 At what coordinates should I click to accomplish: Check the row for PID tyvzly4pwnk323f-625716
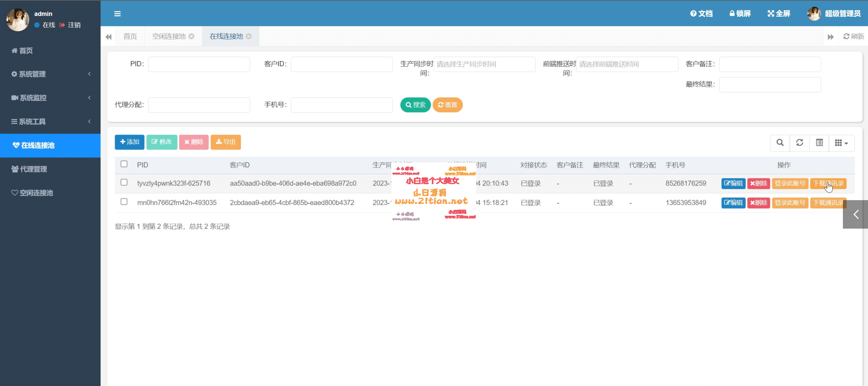pos(124,182)
